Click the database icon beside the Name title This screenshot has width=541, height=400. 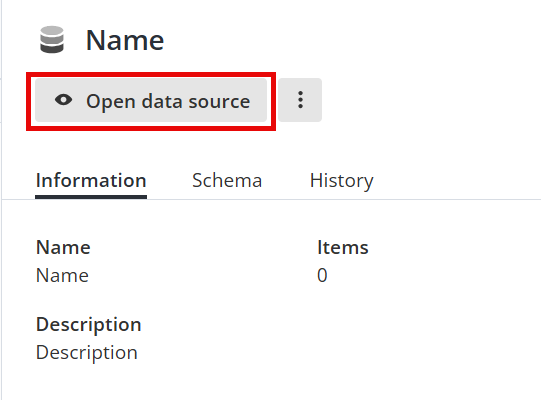(52, 40)
